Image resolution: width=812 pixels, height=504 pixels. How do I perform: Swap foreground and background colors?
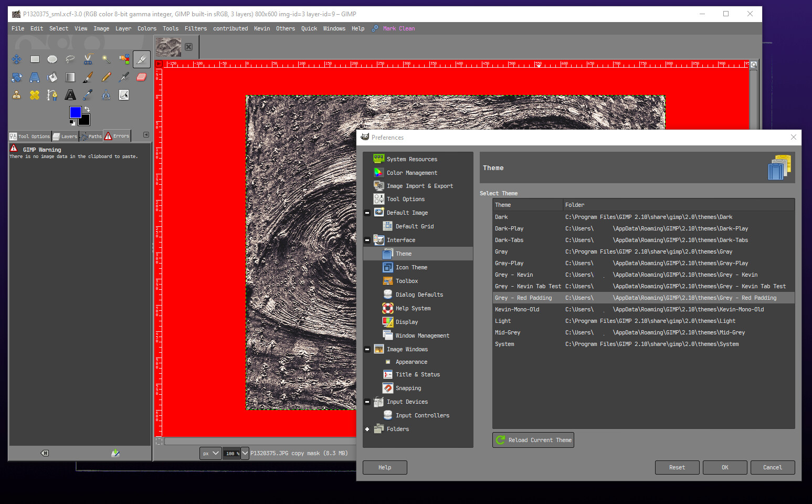click(x=87, y=109)
